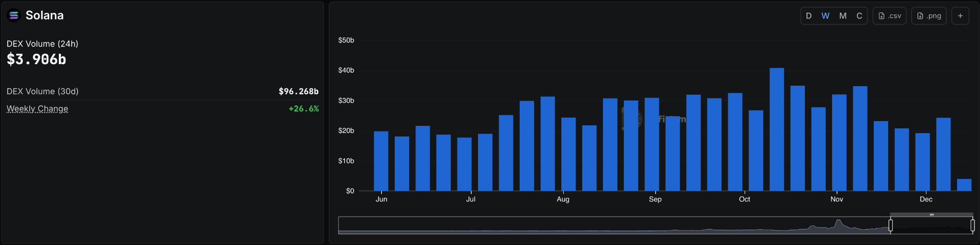Screen dimensions: 980x245
Task: Click the left range slider handle
Action: 891,225
